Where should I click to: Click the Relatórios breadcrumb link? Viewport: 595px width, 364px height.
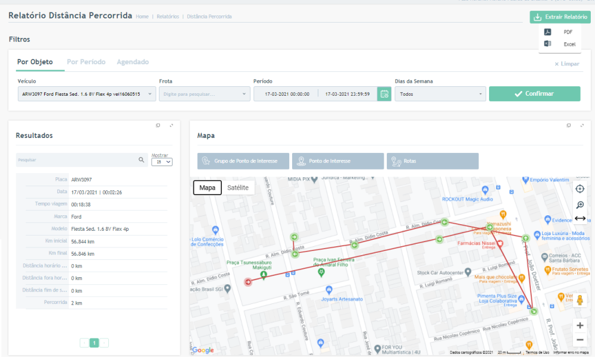point(168,17)
